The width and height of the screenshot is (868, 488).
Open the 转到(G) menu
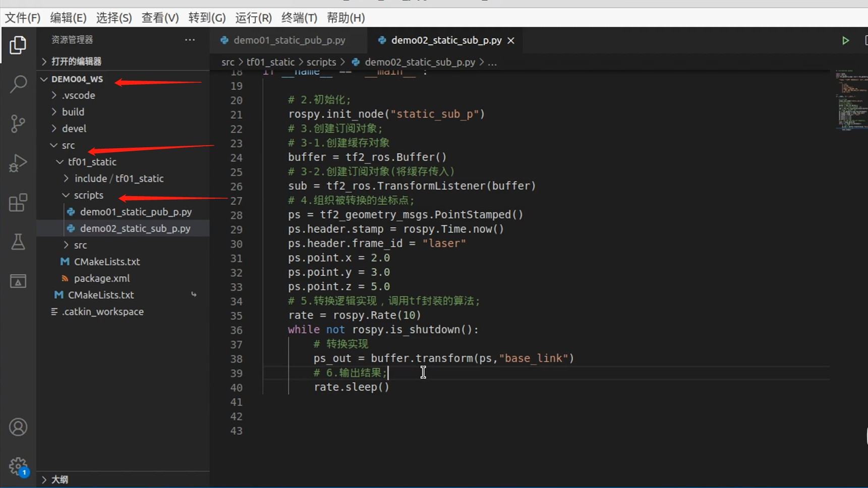(x=207, y=18)
